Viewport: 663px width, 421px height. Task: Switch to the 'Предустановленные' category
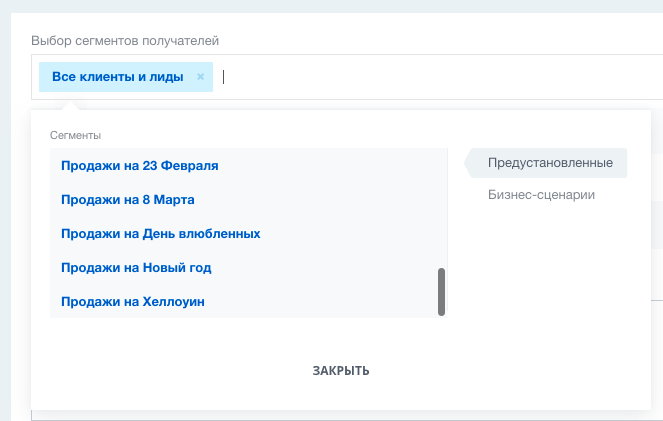point(550,163)
